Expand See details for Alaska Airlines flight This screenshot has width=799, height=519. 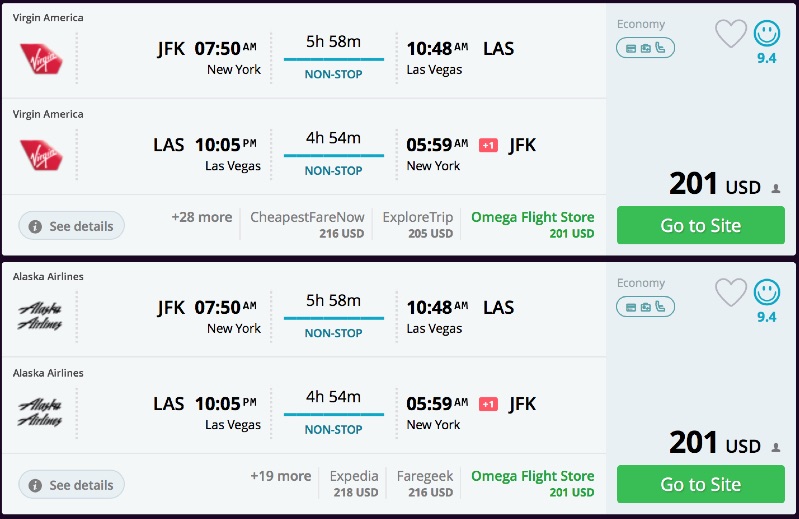[x=71, y=485]
